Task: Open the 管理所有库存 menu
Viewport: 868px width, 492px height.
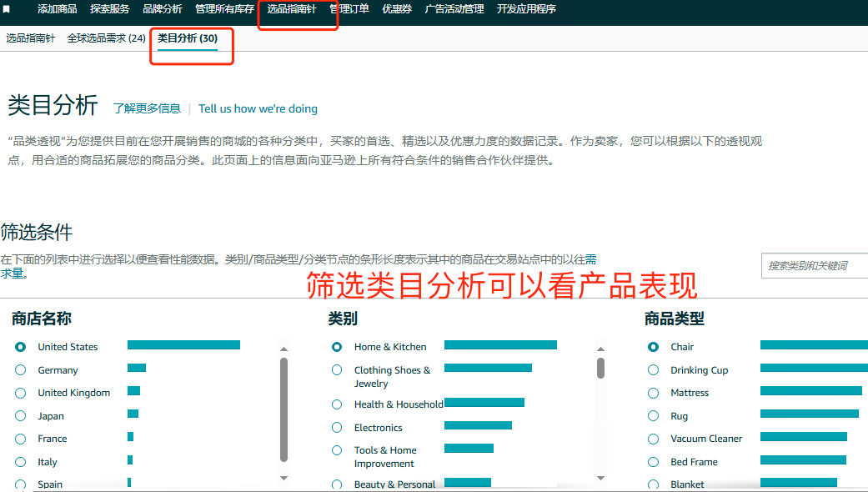Action: [223, 10]
